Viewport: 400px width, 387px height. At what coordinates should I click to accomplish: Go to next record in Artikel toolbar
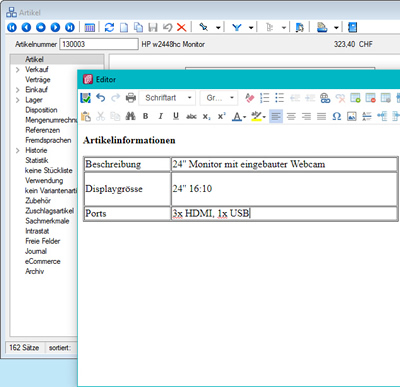pyautogui.click(x=55, y=27)
